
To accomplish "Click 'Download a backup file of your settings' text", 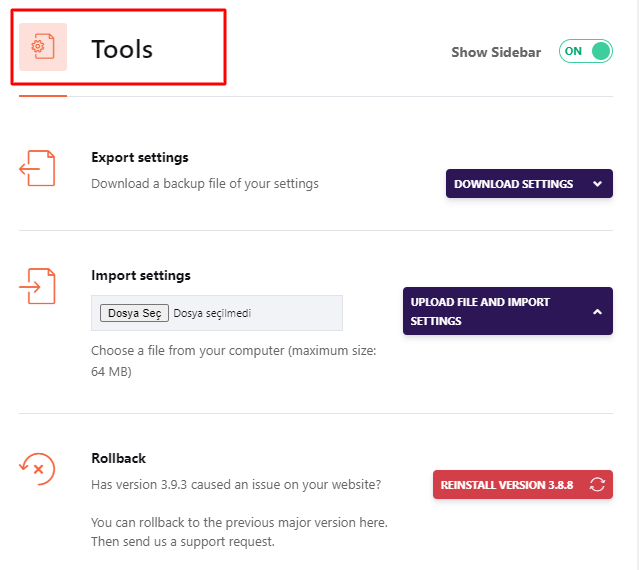I will [205, 184].
